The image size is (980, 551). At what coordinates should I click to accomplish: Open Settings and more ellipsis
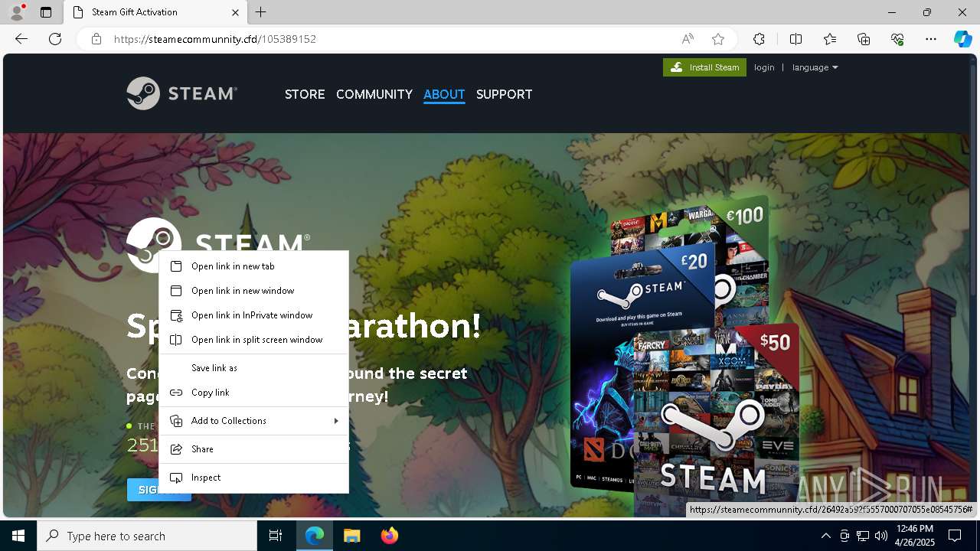(931, 39)
